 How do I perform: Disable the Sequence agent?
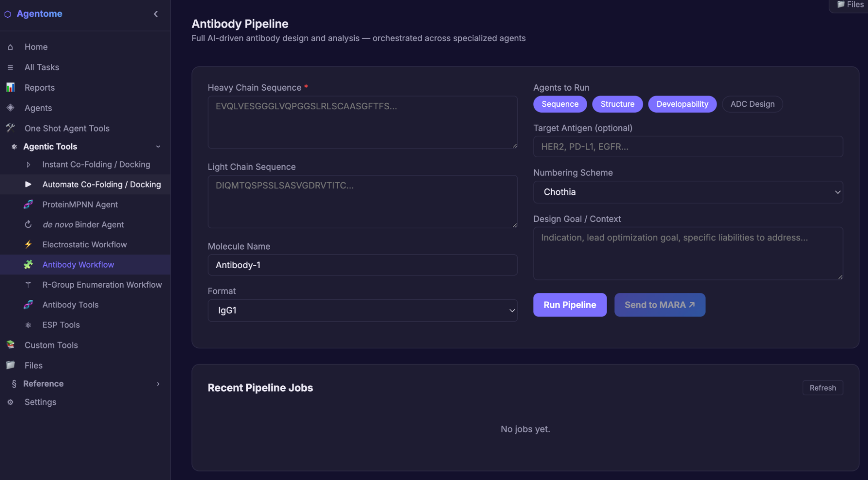560,104
